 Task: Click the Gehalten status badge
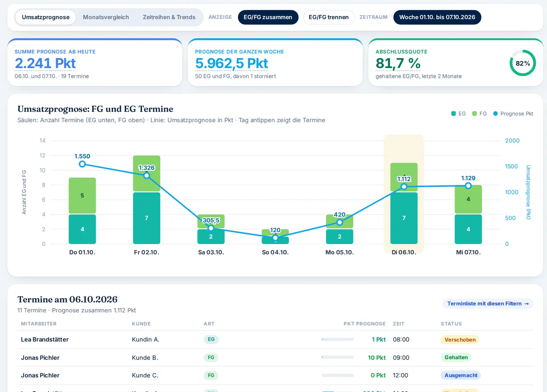(456, 357)
